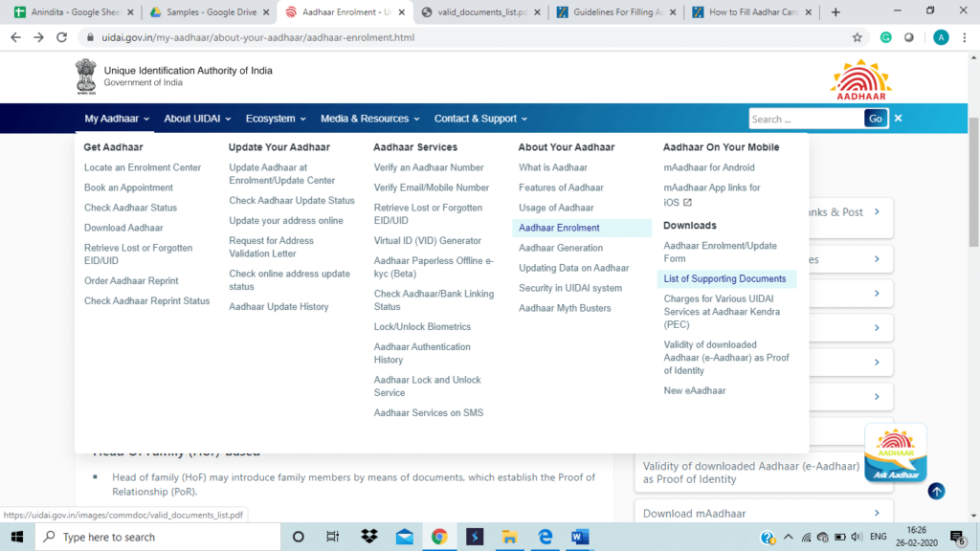The image size is (980, 551).
Task: Click the Go search button
Action: pos(875,119)
